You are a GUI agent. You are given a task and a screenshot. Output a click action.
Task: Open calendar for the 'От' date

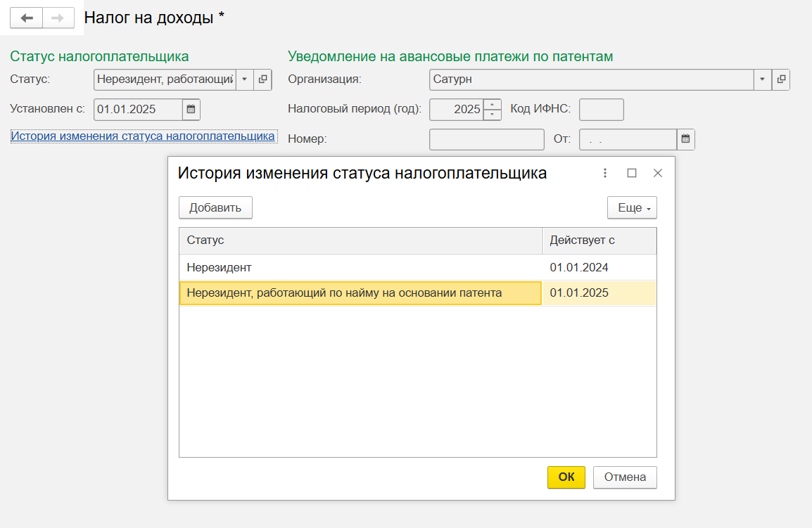[685, 139]
